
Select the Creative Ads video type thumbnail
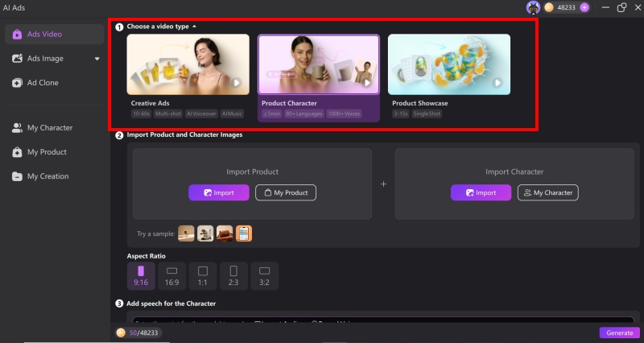188,64
